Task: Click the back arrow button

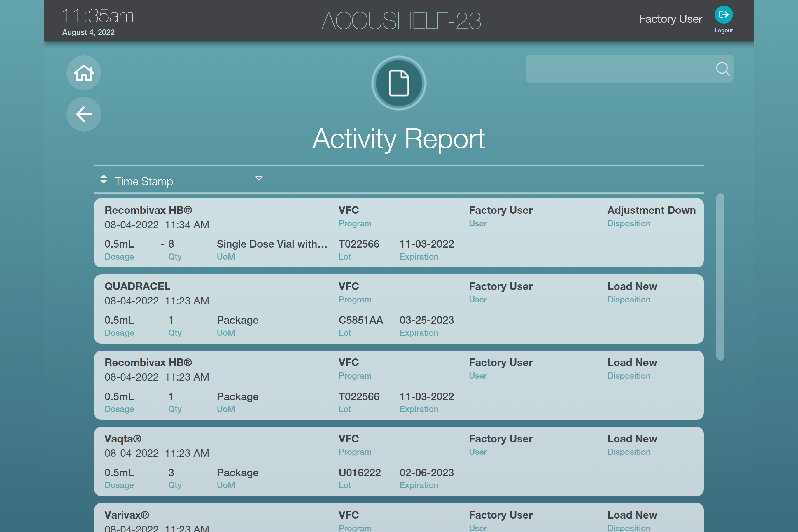Action: [83, 114]
